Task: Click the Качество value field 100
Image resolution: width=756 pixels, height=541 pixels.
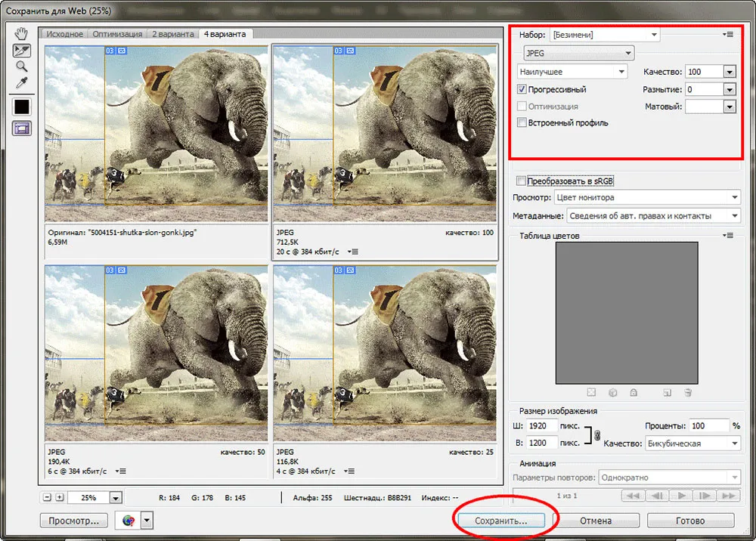Action: (705, 72)
